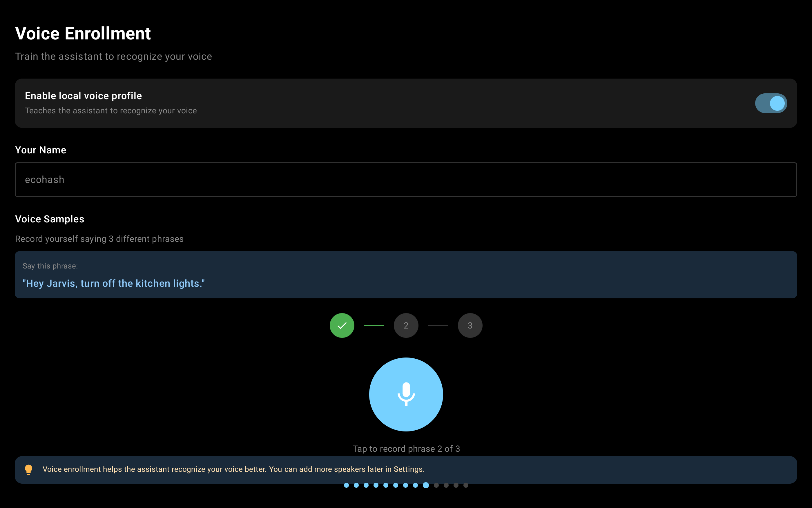Click the last gray page dot
The width and height of the screenshot is (812, 508).
466,485
